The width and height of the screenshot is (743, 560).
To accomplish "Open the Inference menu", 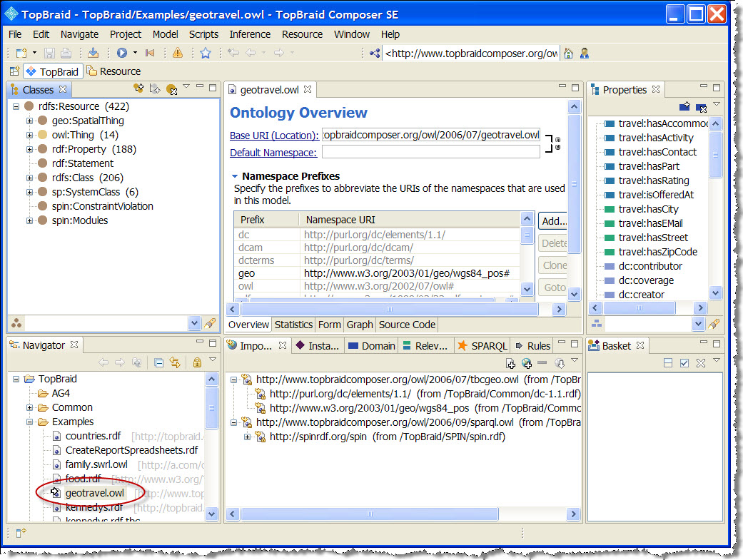I will [249, 34].
